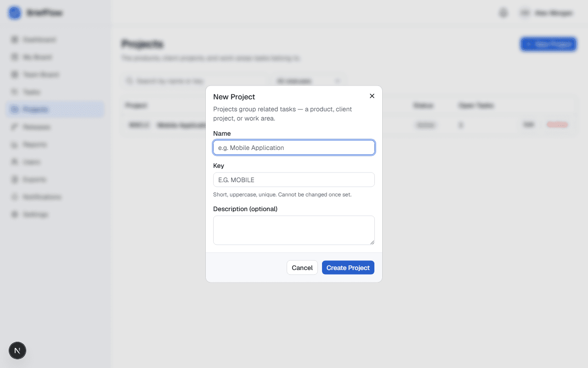Open the Next.js dev tools badge
This screenshot has height=368, width=588.
click(17, 351)
